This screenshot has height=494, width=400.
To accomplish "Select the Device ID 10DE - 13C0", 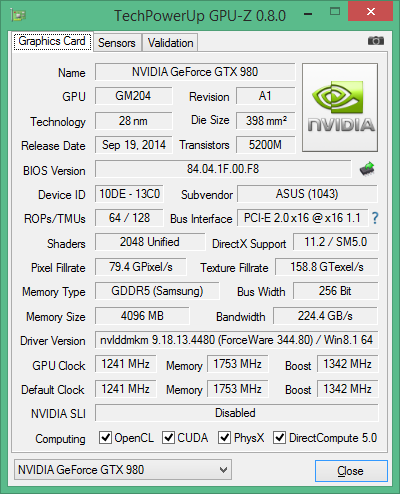I will click(x=129, y=194).
